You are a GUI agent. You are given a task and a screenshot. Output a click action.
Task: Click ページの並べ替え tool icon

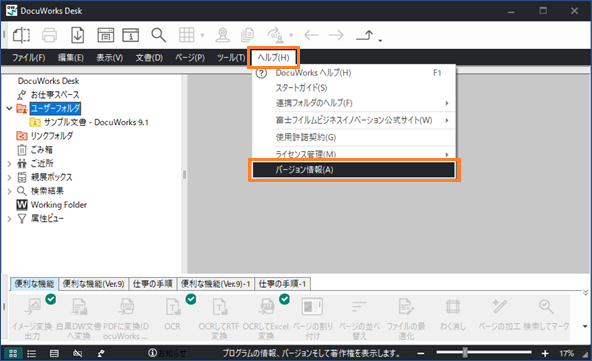[359, 307]
